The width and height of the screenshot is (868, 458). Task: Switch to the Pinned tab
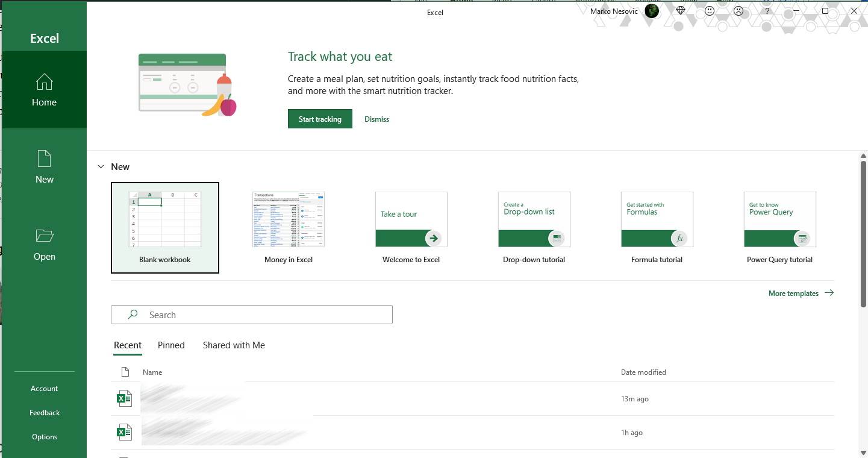(x=171, y=345)
